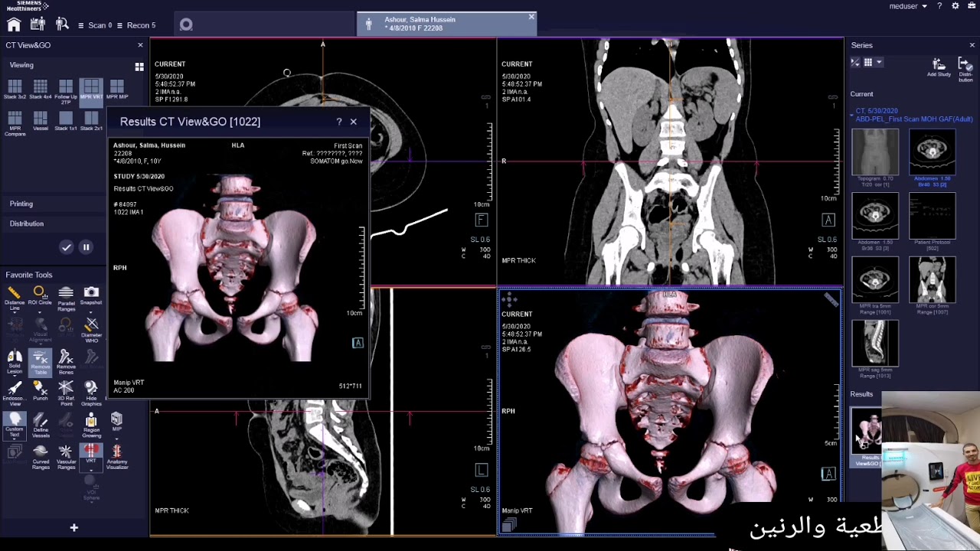Open the Anatomy Visualizer tool
980x551 pixels.
tap(116, 456)
